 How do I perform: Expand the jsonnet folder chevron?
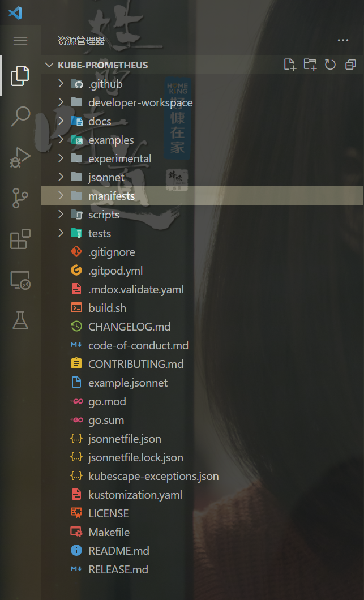click(x=61, y=177)
